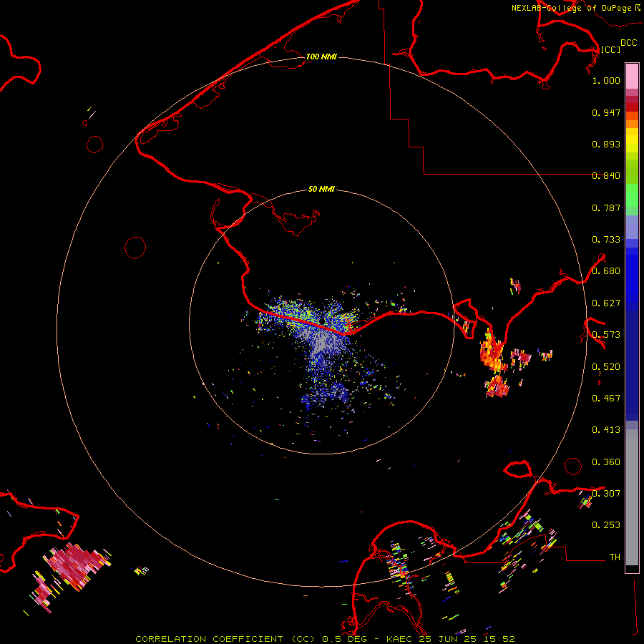This screenshot has width=644, height=644.
Task: Select the 0.627 scale value
Action: point(606,303)
